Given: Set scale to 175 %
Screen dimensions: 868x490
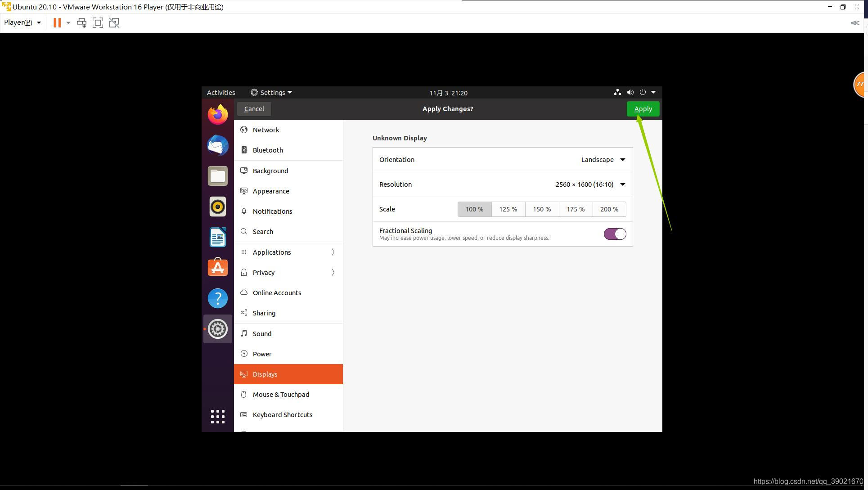Looking at the screenshot, I should click(576, 209).
